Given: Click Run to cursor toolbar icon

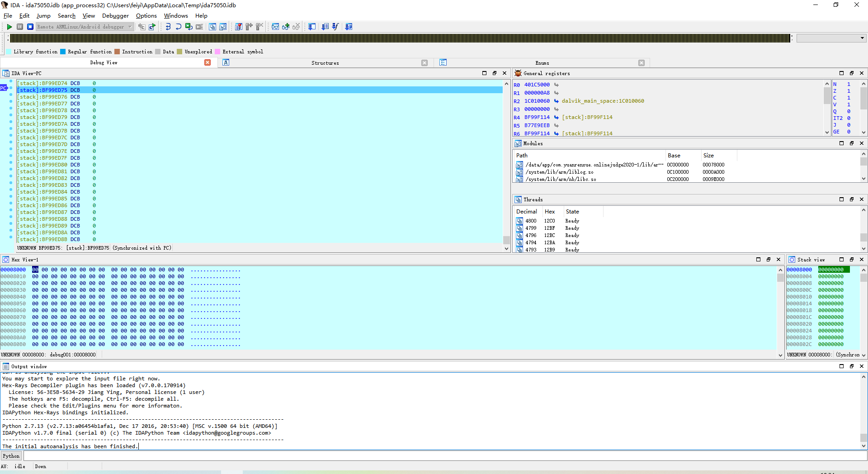Looking at the screenshot, I should point(199,27).
